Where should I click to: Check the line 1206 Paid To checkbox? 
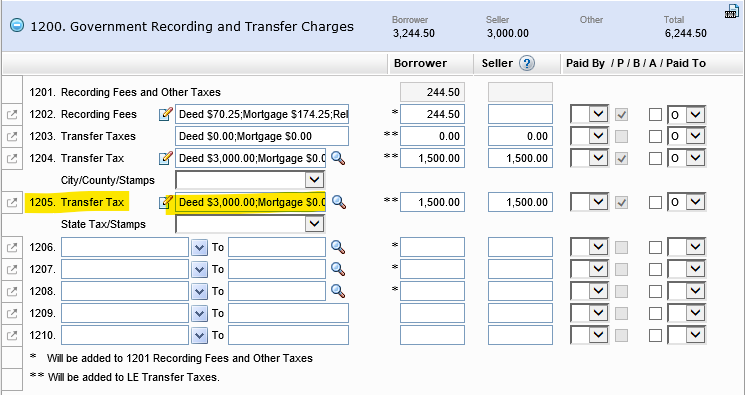655,247
